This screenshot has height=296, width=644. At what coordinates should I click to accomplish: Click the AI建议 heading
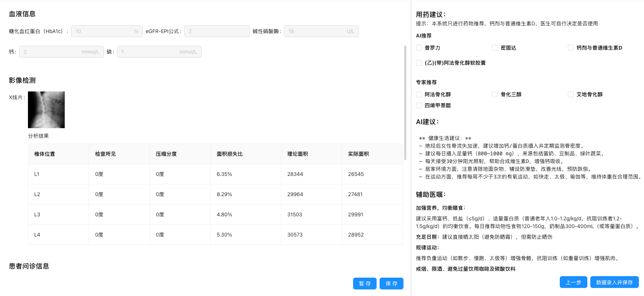pos(427,122)
